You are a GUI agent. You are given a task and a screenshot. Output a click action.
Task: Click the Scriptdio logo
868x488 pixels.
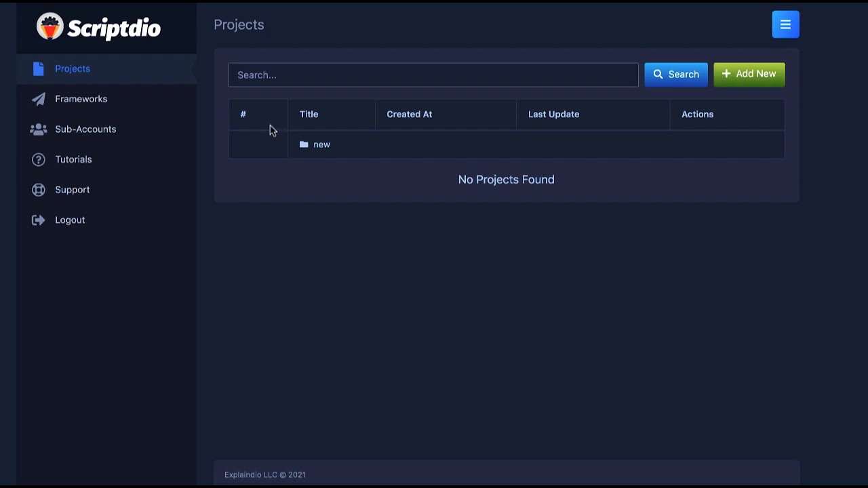98,27
